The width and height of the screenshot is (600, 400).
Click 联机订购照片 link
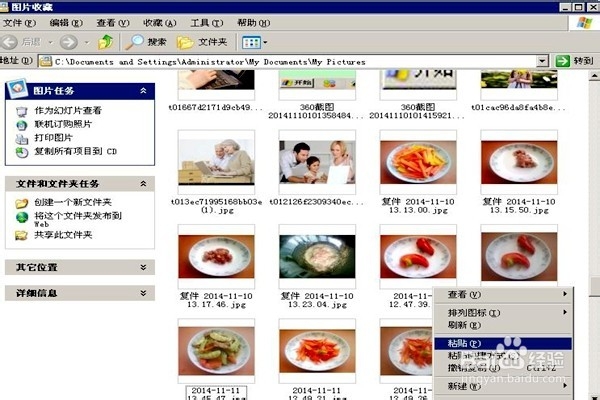(x=63, y=124)
